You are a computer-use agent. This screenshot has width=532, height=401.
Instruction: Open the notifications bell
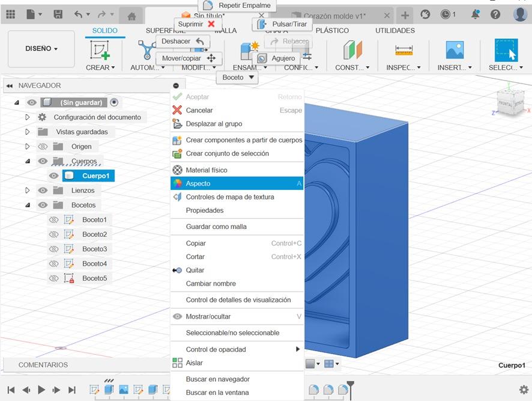coord(476,14)
